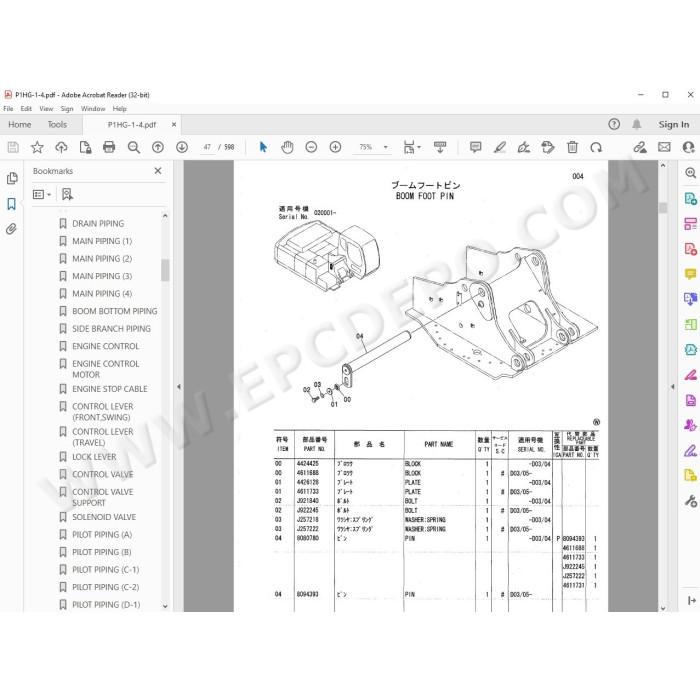Image resolution: width=700 pixels, height=700 pixels.
Task: Jump to ENGINE CONTROL MOTOR bookmark
Action: pos(106,369)
